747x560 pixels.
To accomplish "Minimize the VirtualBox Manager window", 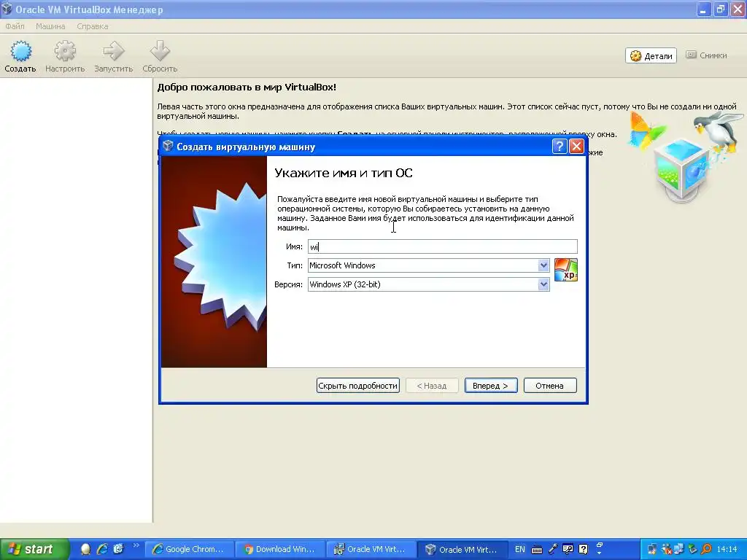I will (x=703, y=9).
